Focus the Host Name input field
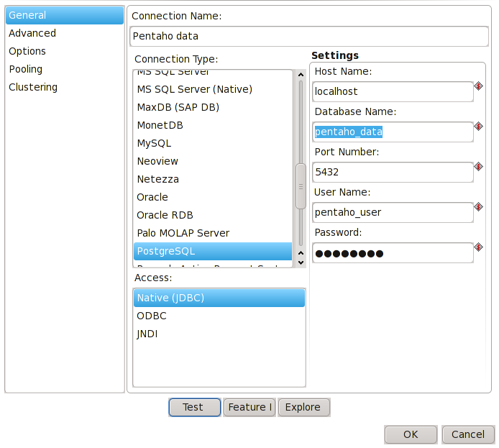Screen dimensions: 499x448 tap(393, 91)
